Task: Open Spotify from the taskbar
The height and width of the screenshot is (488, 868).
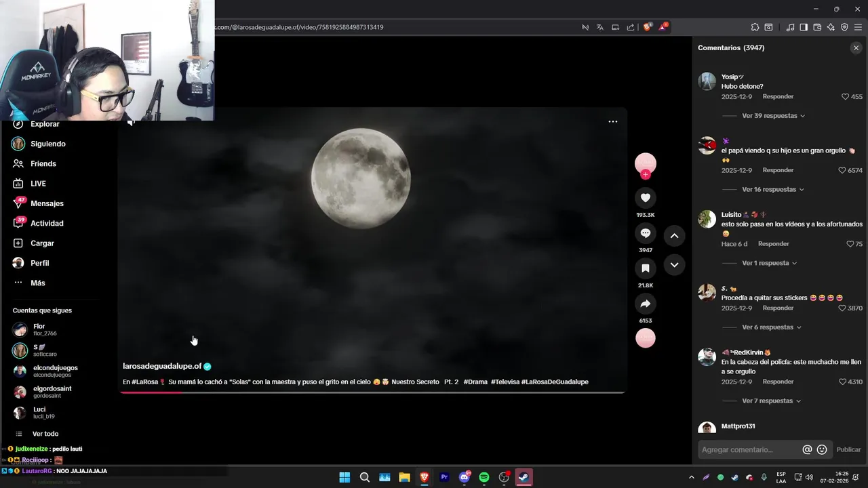Action: [x=484, y=477]
